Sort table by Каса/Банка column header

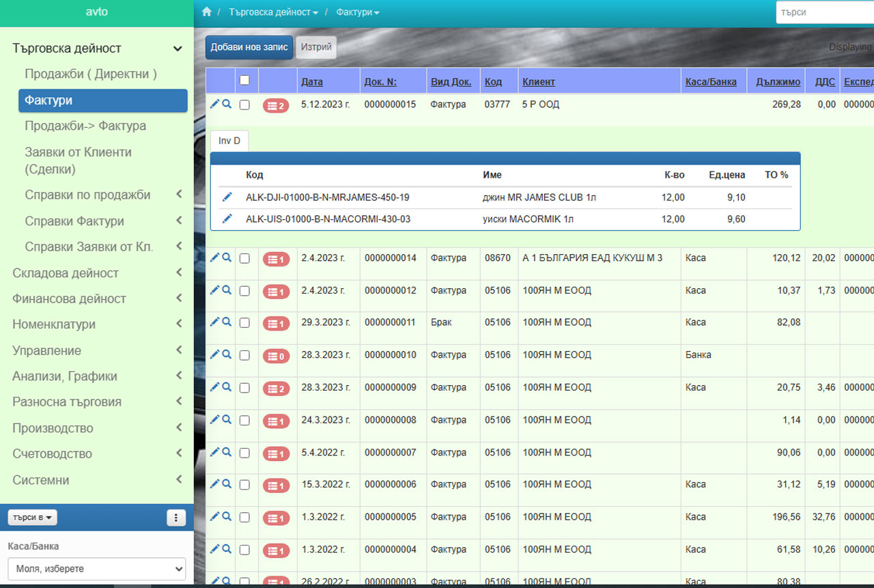pos(711,82)
